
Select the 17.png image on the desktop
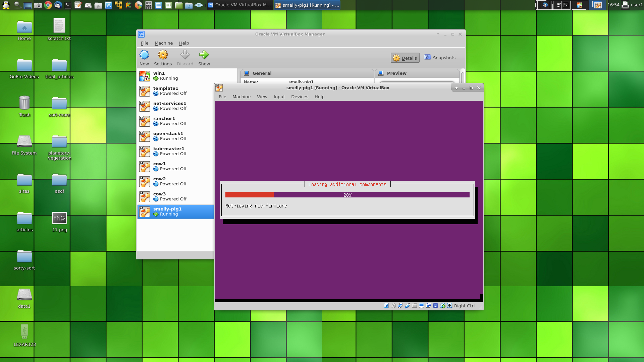pyautogui.click(x=59, y=222)
